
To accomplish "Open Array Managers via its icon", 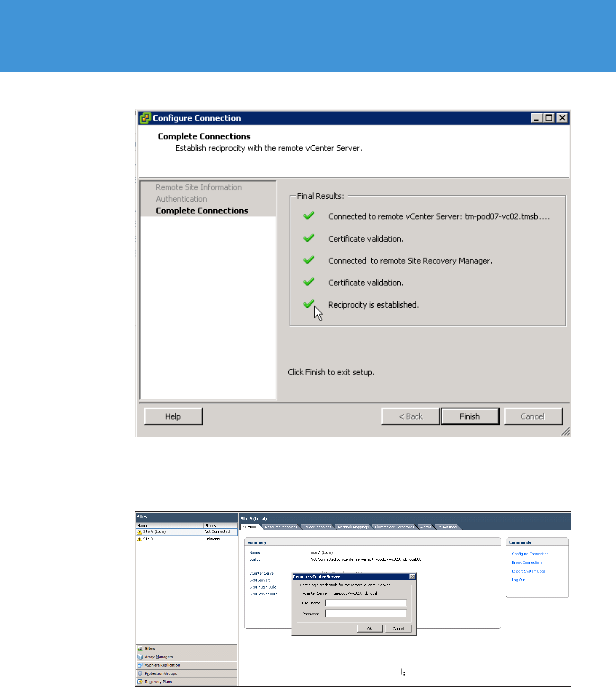I will (x=140, y=657).
